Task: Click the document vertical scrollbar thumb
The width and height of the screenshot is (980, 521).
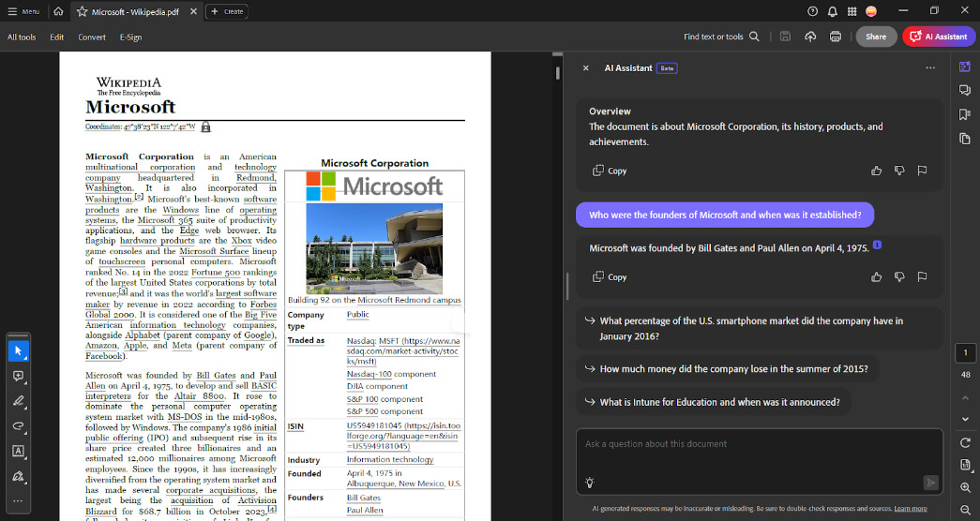Action: click(557, 72)
